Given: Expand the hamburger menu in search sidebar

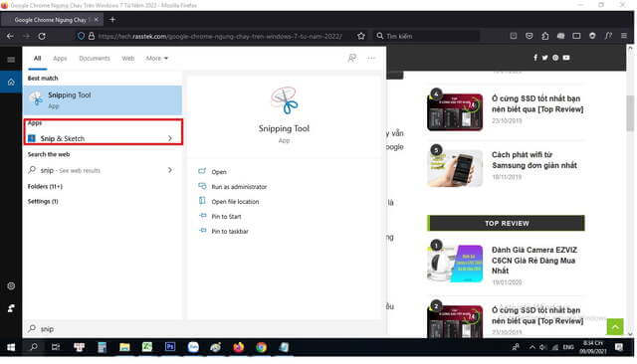Looking at the screenshot, I should click(x=11, y=60).
